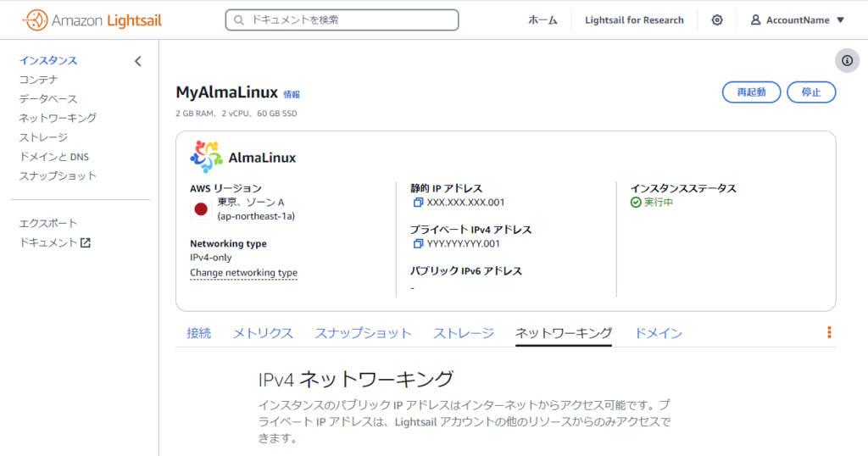Click the 2 GB RAM spec line
This screenshot has width=868, height=456.
(x=236, y=114)
